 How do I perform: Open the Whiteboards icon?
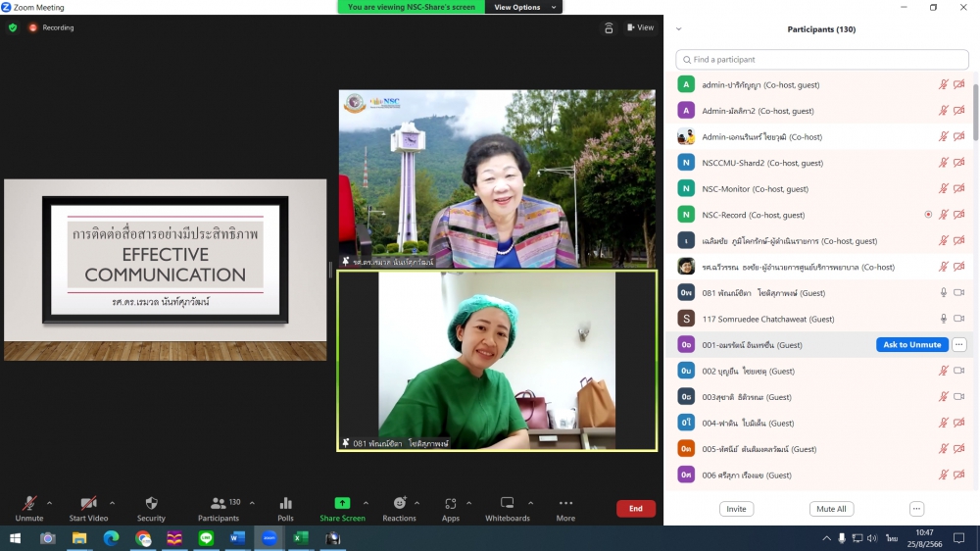point(507,503)
